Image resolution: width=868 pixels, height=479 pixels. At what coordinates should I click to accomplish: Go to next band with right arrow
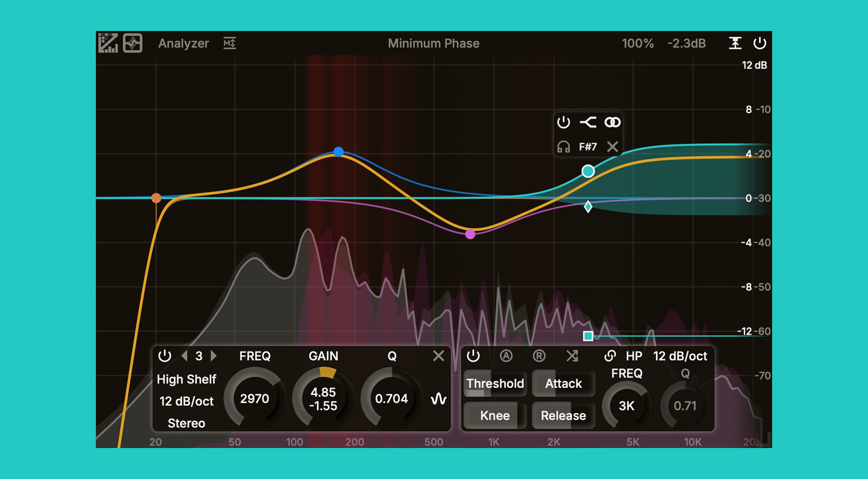point(214,356)
